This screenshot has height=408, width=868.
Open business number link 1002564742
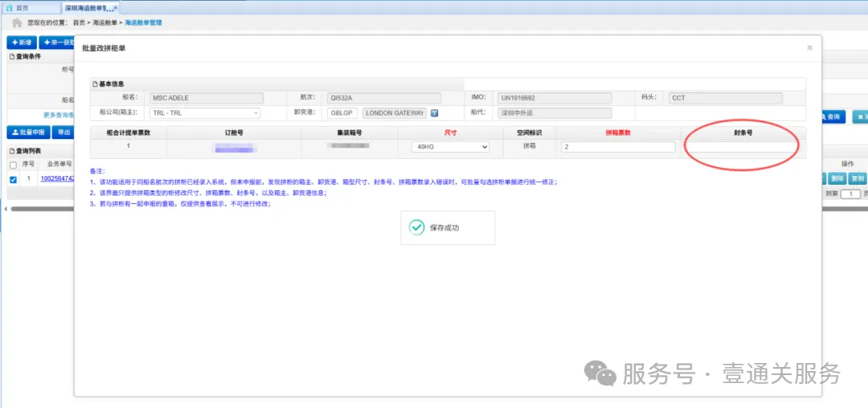pyautogui.click(x=57, y=179)
